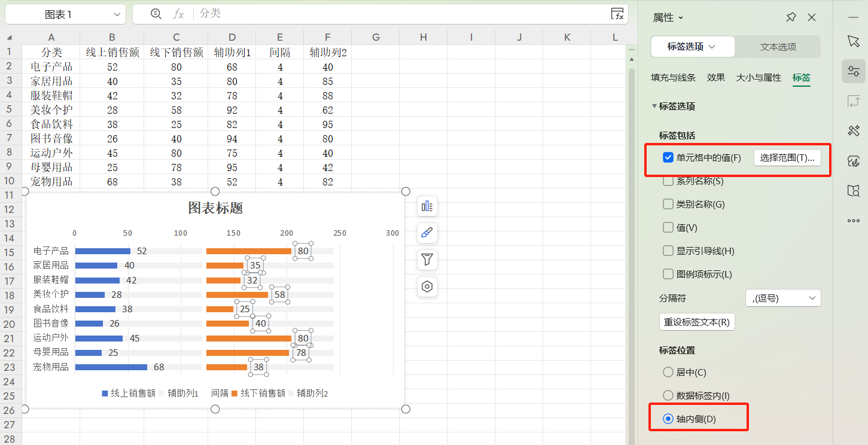This screenshot has height=445, width=868.
Task: Click the chart settings hexagon icon
Action: pyautogui.click(x=427, y=286)
